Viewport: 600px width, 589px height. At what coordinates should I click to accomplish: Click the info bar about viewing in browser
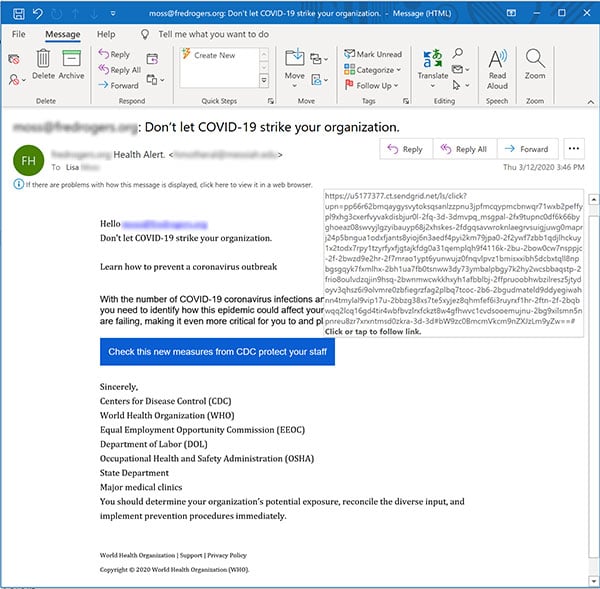click(163, 185)
